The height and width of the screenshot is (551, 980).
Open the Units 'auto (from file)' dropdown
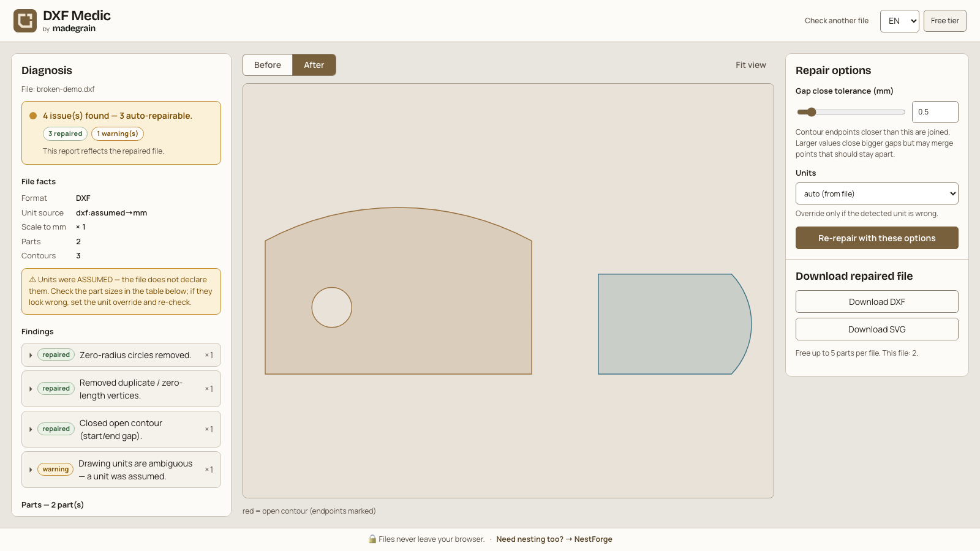(x=877, y=193)
